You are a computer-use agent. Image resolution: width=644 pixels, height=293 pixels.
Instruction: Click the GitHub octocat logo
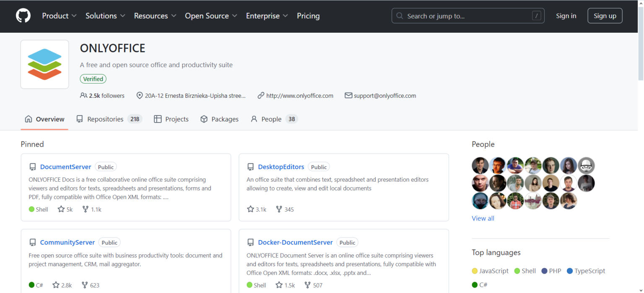click(x=23, y=16)
